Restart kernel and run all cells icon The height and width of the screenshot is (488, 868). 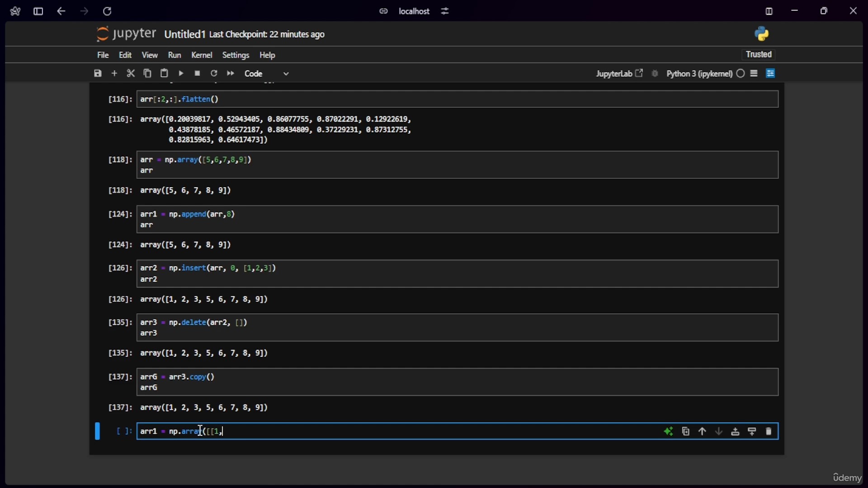231,73
